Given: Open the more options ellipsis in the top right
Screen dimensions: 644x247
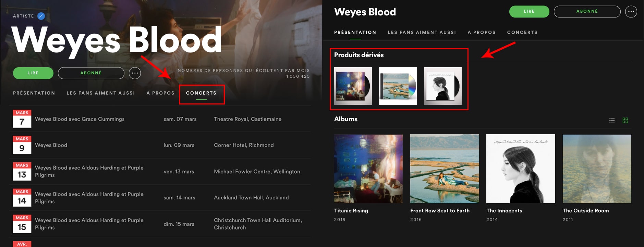Looking at the screenshot, I should (x=631, y=11).
